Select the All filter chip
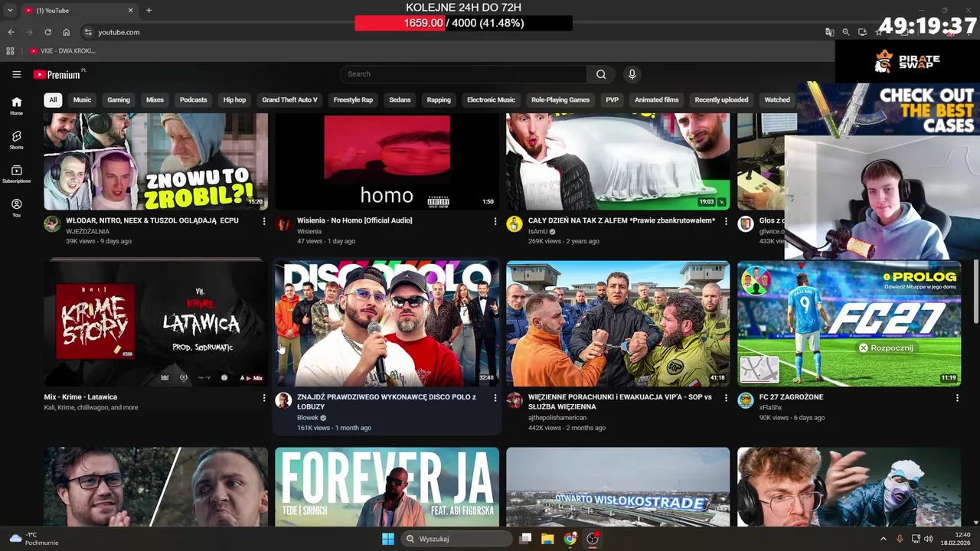980x551 pixels. coord(53,99)
